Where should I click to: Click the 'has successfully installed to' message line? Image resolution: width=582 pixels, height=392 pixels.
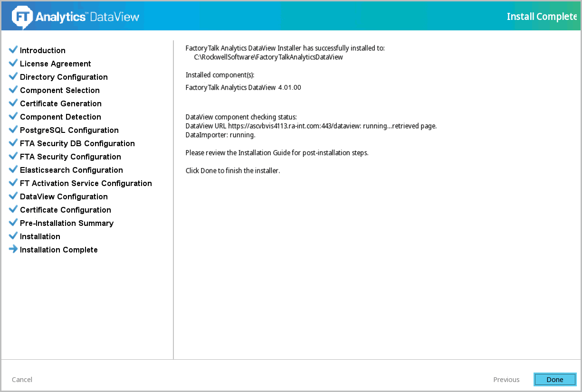pos(285,48)
